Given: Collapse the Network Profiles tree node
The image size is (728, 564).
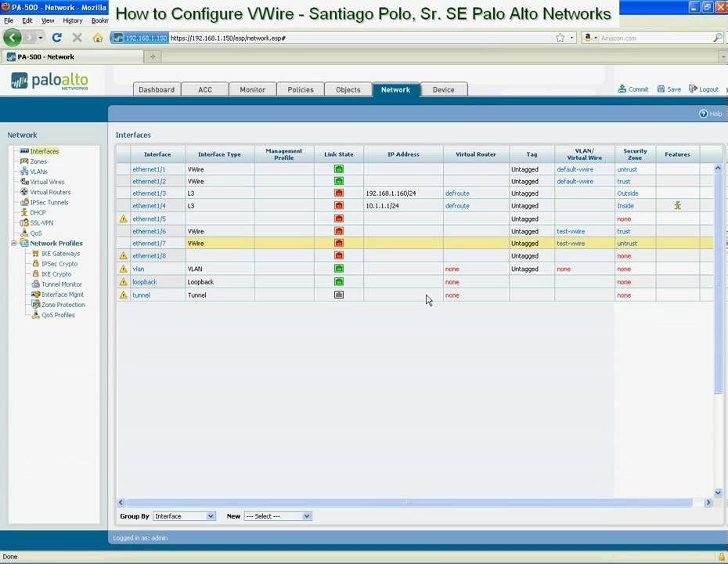Looking at the screenshot, I should [14, 243].
